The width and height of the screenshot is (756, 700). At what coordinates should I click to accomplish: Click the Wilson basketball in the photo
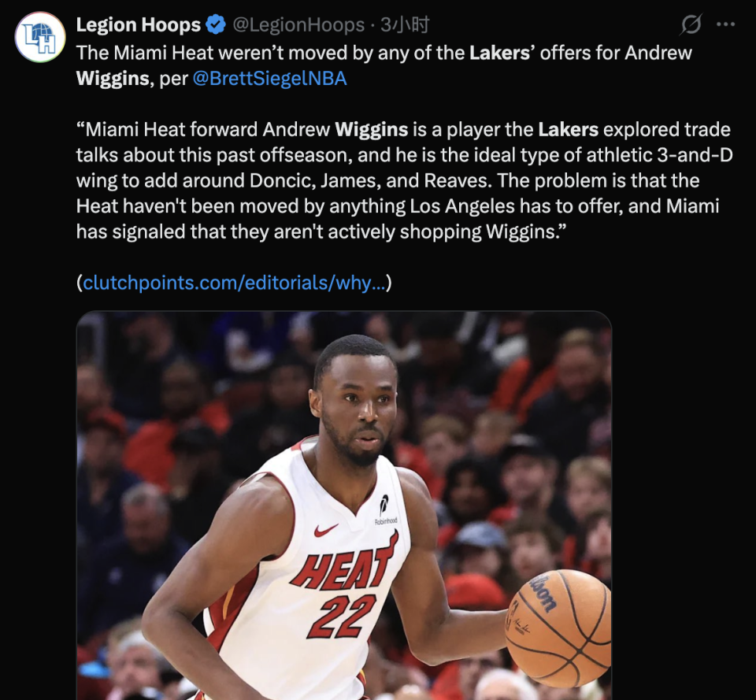point(558,628)
